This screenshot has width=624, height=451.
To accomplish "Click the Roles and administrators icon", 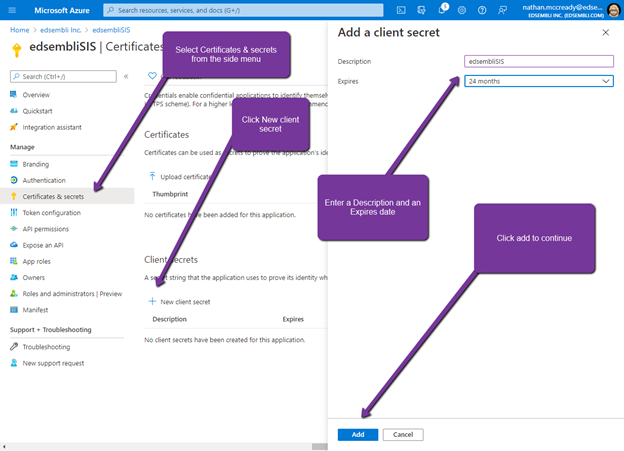I will (14, 293).
